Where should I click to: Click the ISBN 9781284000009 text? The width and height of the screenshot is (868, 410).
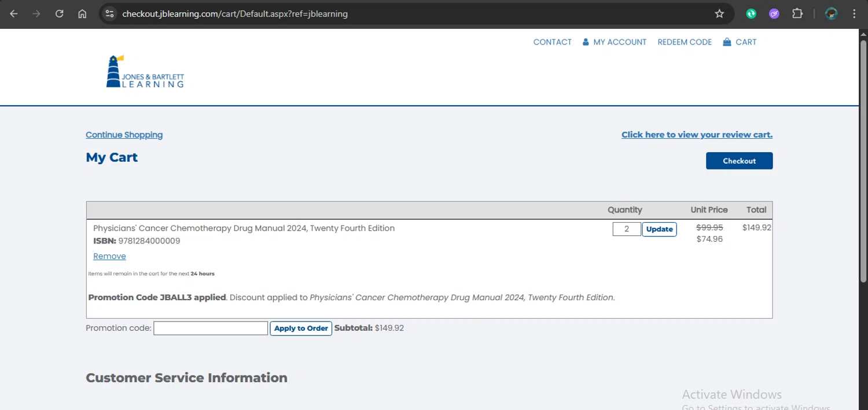137,241
